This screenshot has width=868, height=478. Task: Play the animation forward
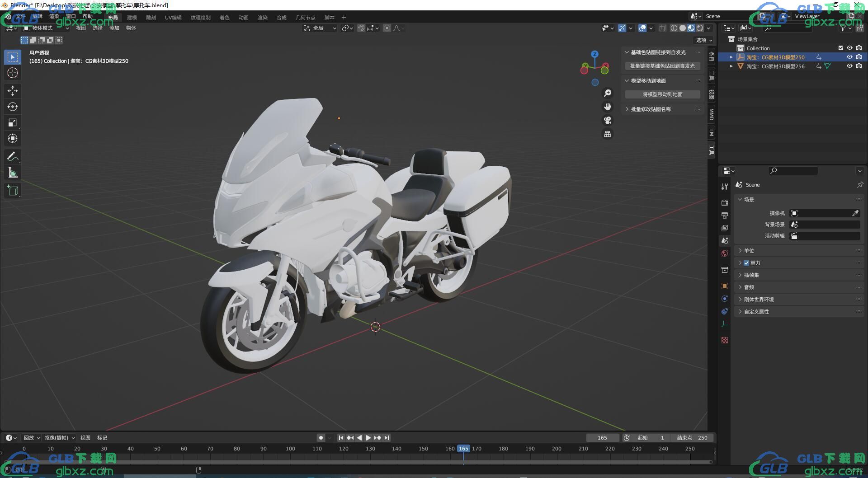point(368,438)
